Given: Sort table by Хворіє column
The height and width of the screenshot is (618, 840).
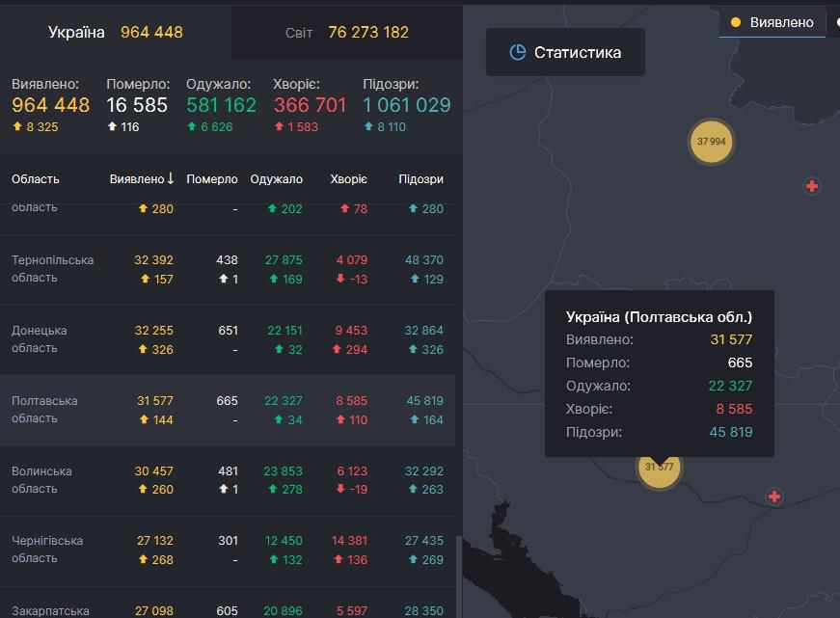Looking at the screenshot, I should [x=348, y=179].
